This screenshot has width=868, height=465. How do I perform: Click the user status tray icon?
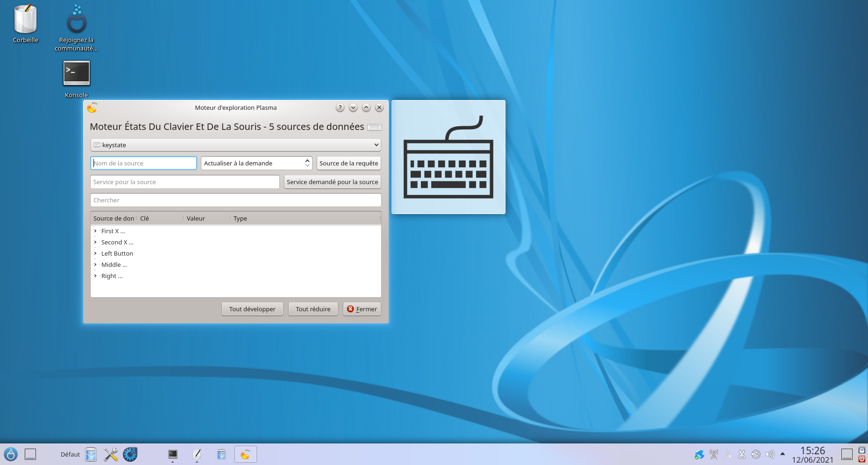(728, 454)
